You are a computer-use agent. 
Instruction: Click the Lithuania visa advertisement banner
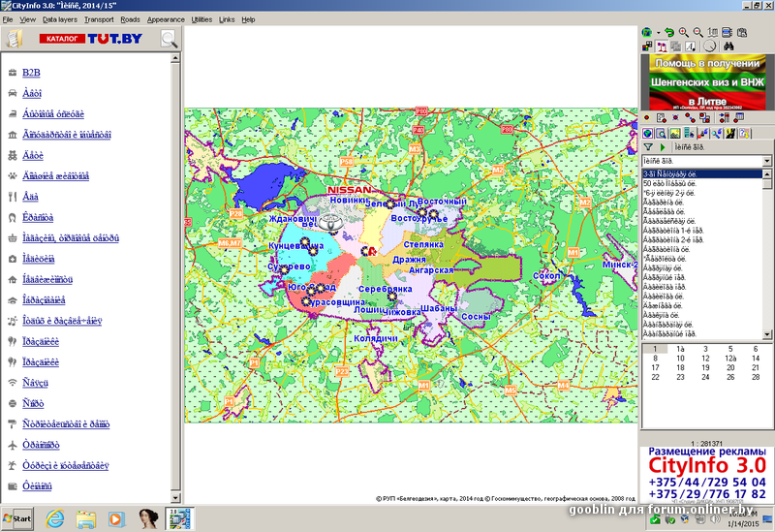(705, 81)
